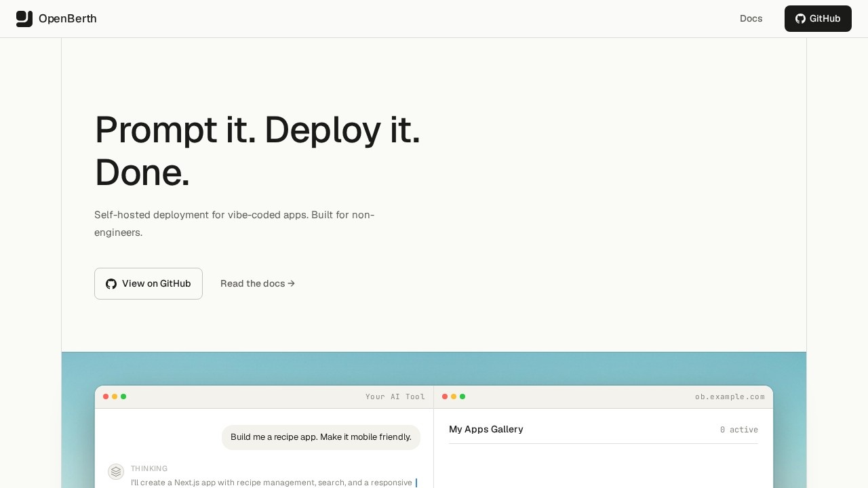The image size is (868, 488).
Task: Click the 'Self-hosted deployment' subtitle text
Action: point(235,224)
